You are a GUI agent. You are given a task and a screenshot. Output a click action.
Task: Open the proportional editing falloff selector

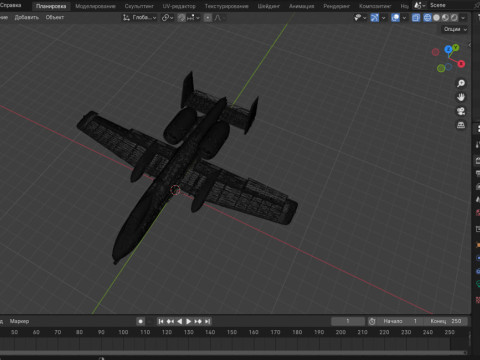click(x=218, y=18)
